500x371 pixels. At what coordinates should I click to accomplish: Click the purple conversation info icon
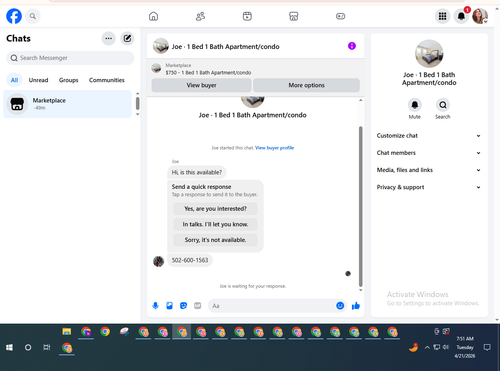point(352,46)
